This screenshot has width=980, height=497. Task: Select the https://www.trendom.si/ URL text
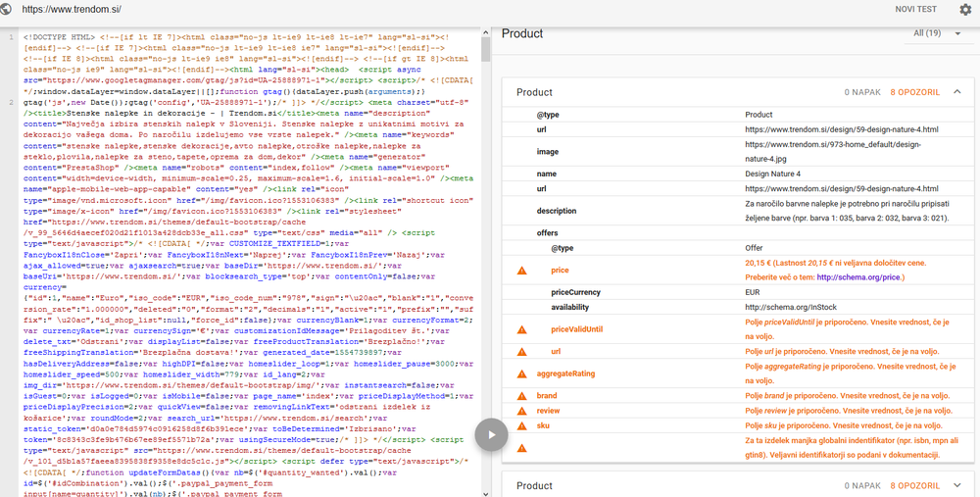[x=72, y=10]
